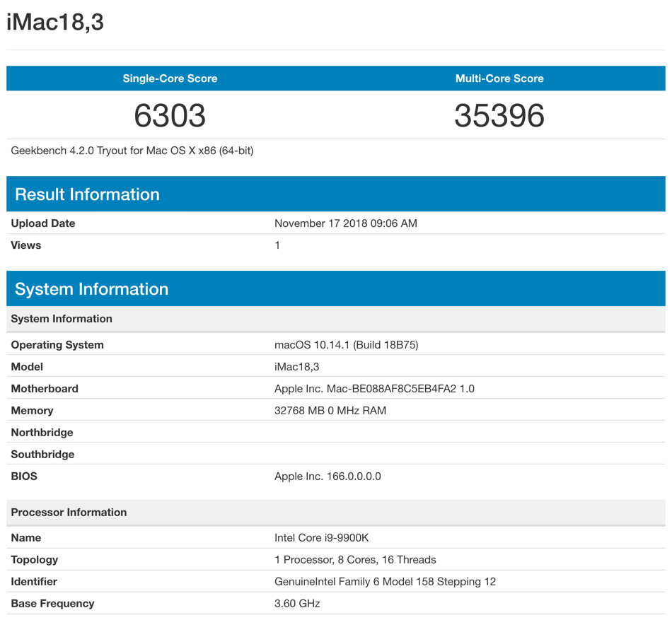Click the processor name Intel Core i9-9900K
This screenshot has height=620, width=672.
(321, 538)
